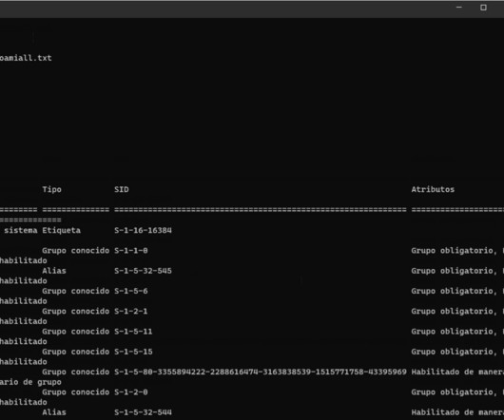Click Grupo obligatorio in the S-1-5-32-545 row

[x=454, y=271]
